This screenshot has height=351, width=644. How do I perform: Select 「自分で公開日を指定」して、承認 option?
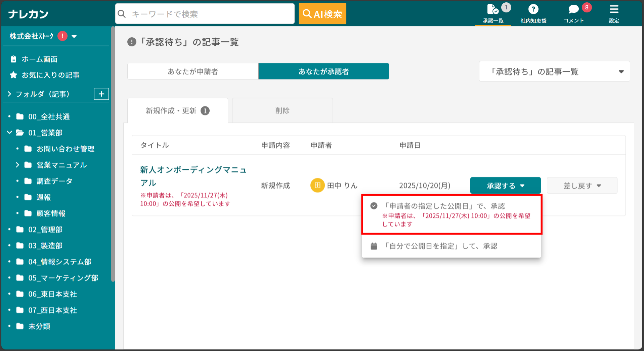(441, 246)
